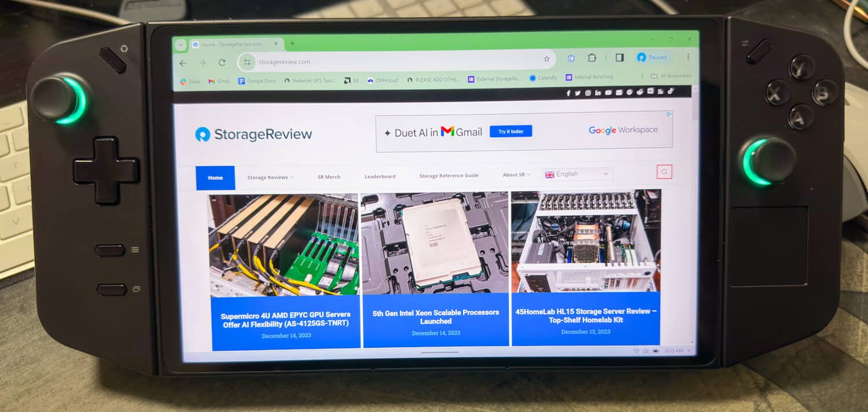The height and width of the screenshot is (412, 868).
Task: Open site information icon in address bar
Action: point(247,62)
